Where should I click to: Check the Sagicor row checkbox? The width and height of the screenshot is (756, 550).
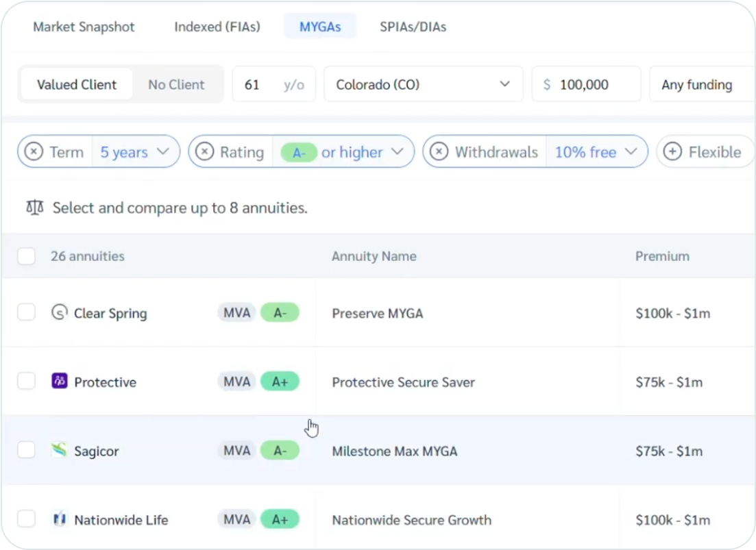(x=27, y=450)
